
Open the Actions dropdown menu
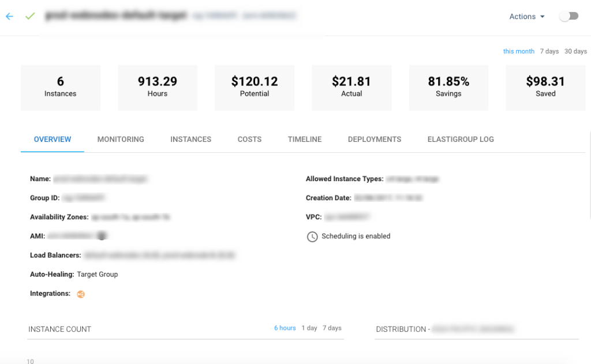click(526, 17)
